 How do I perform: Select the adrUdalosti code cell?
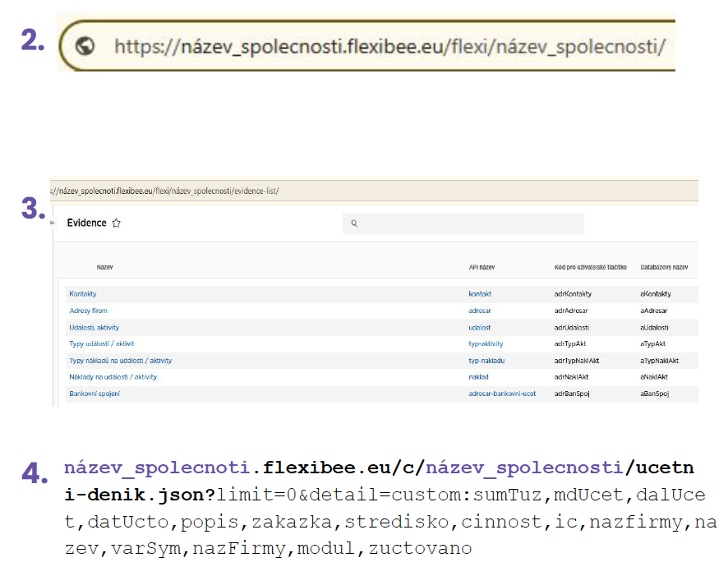pos(572,327)
